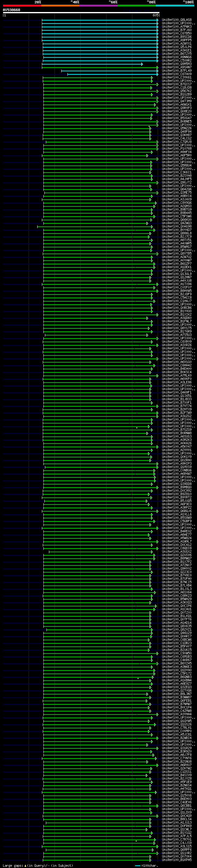The height and width of the screenshot is (868, 197).
Task: Open hit UniRef100_C5XHR2
Action: click(x=177, y=60)
